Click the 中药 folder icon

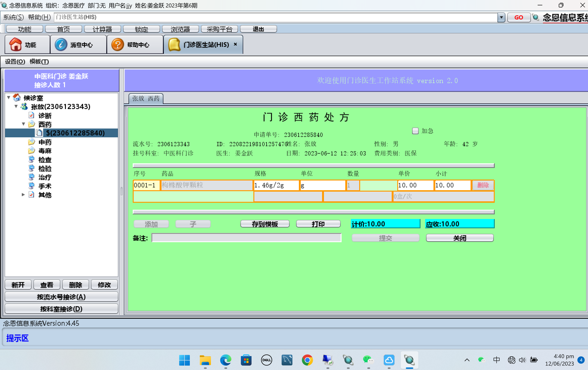32,142
